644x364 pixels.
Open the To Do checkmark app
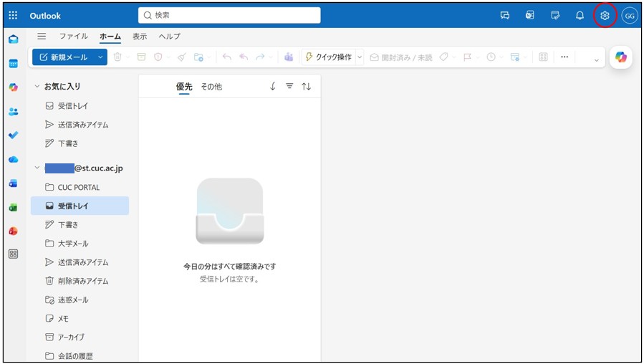(x=13, y=135)
